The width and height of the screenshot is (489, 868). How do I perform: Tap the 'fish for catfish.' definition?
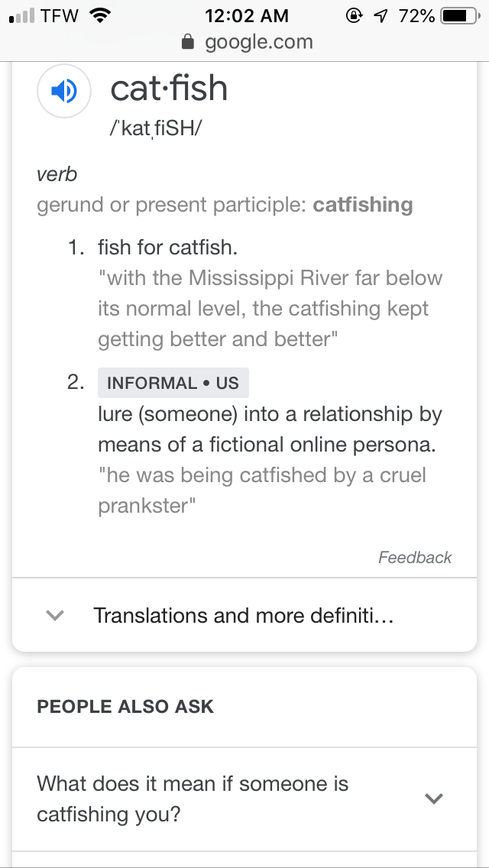tap(168, 248)
